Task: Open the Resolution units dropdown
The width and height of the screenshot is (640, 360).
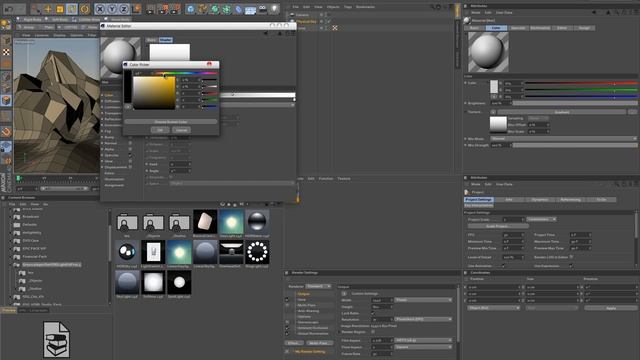Action: click(423, 319)
